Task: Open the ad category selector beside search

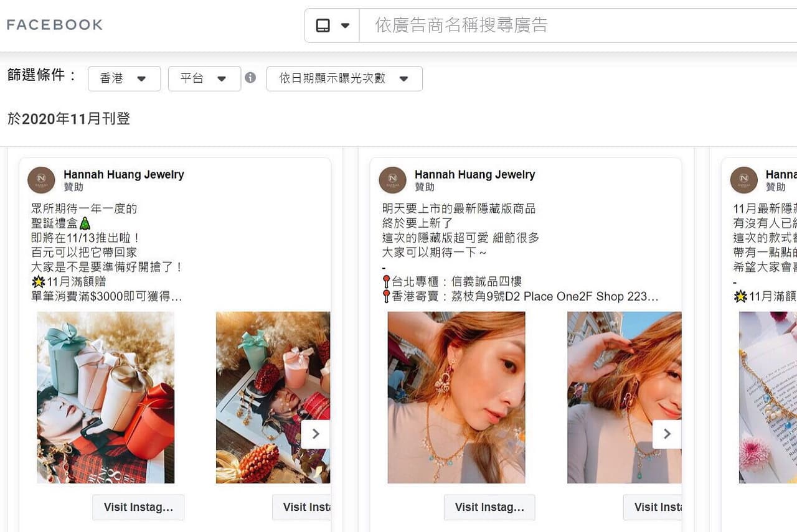Action: [x=332, y=26]
